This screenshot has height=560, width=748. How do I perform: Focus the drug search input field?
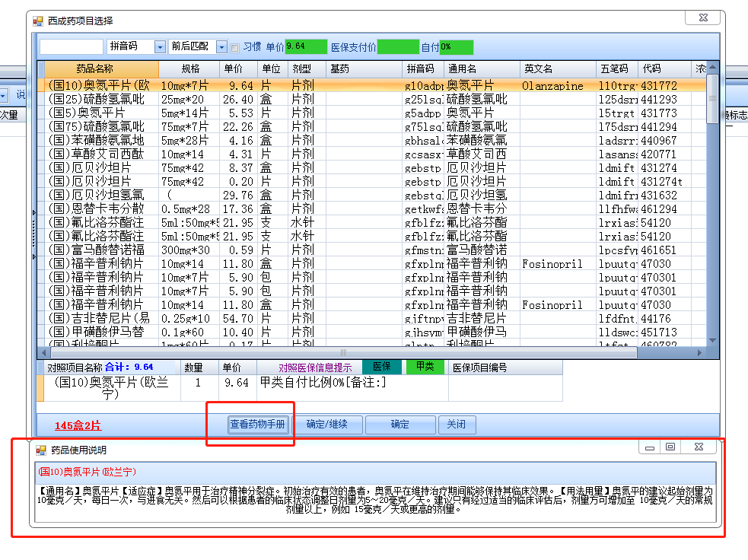[71, 46]
